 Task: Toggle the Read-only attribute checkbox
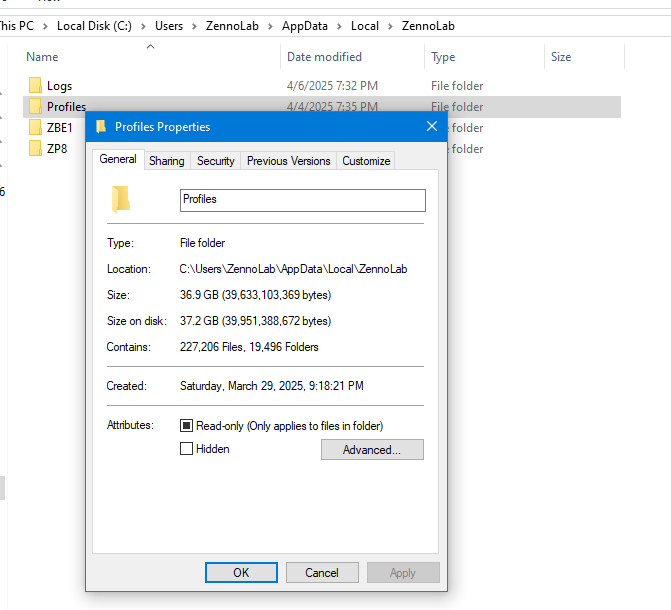pyautogui.click(x=186, y=426)
